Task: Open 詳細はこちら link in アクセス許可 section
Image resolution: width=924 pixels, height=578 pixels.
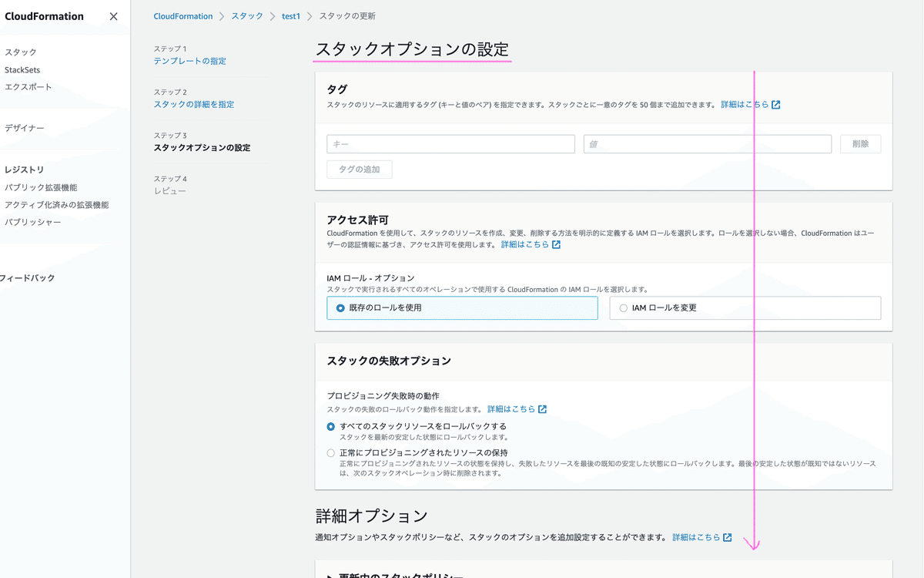Action: [x=525, y=244]
